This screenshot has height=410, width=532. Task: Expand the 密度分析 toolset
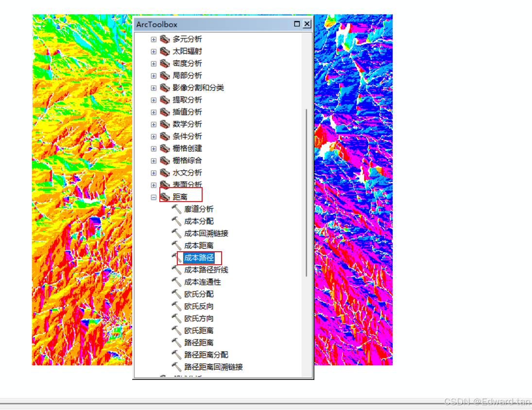tap(154, 64)
